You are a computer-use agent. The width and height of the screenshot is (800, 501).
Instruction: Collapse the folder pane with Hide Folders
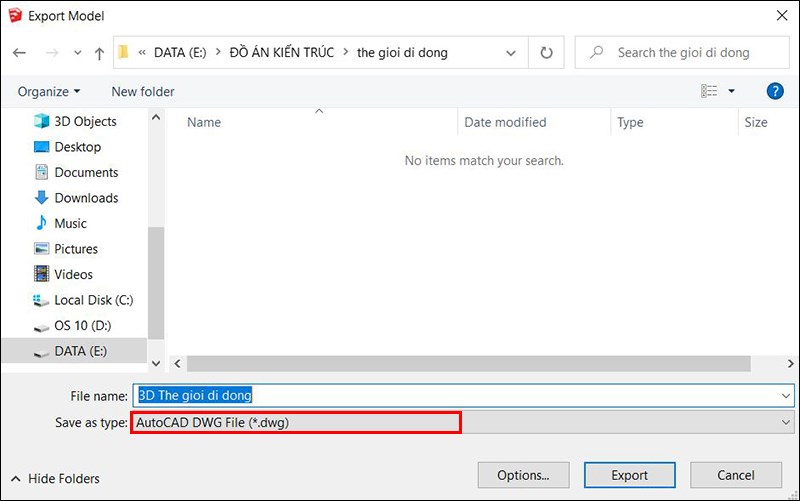tap(55, 479)
